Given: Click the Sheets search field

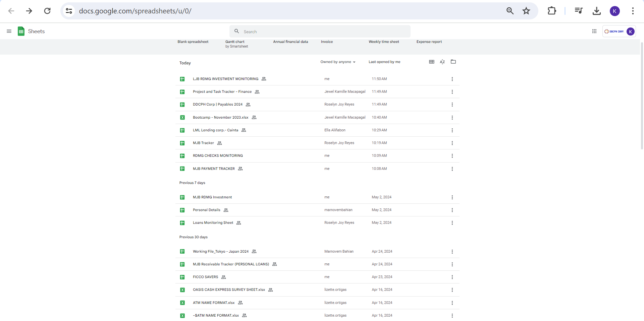Looking at the screenshot, I should [x=320, y=31].
